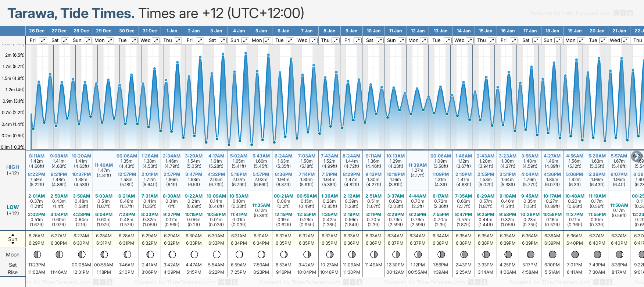Click the moon phase icon for 3 Jan
Viewport: 644px width, 287px height.
tap(217, 254)
